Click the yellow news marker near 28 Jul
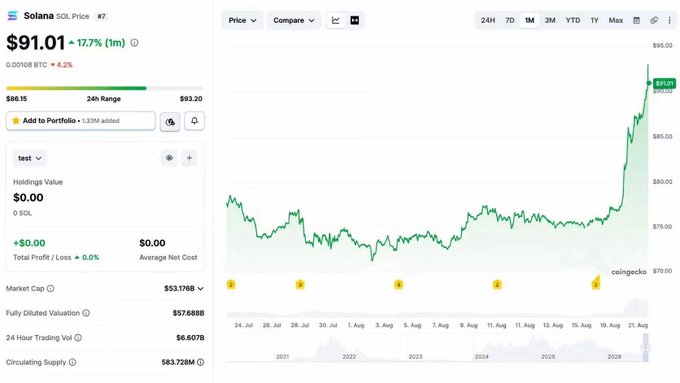680x383 pixels. tap(300, 285)
